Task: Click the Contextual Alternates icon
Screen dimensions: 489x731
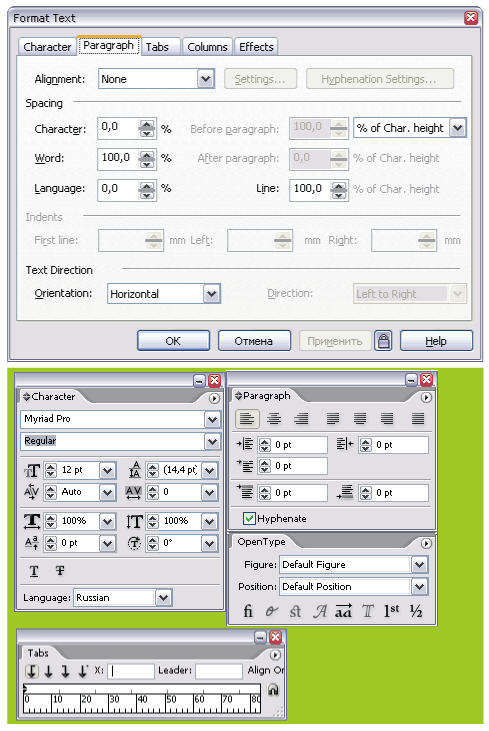Action: pyautogui.click(x=271, y=611)
